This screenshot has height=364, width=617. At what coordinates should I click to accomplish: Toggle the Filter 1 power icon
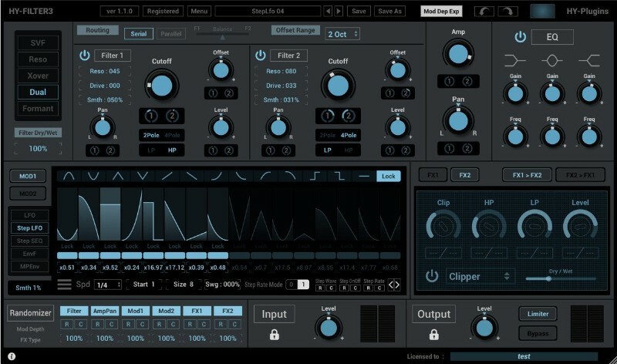pos(84,56)
